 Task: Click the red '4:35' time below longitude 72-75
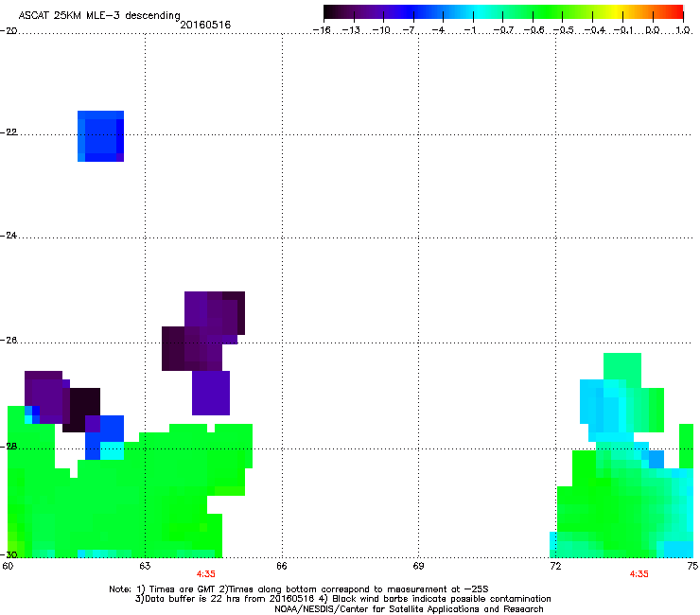[639, 574]
